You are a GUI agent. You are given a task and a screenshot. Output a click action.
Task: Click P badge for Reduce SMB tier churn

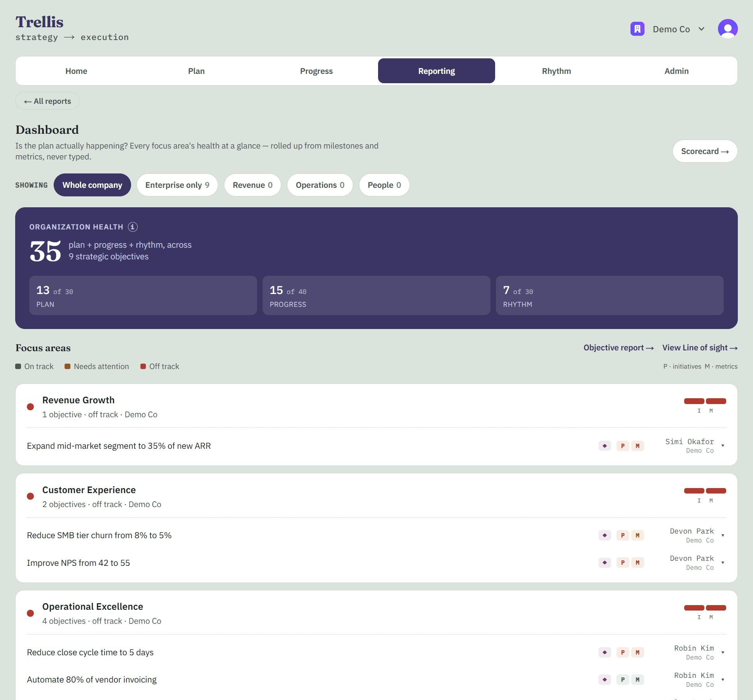(x=623, y=535)
